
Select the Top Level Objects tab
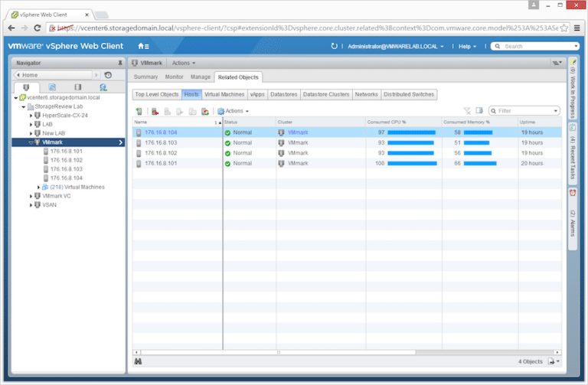157,94
